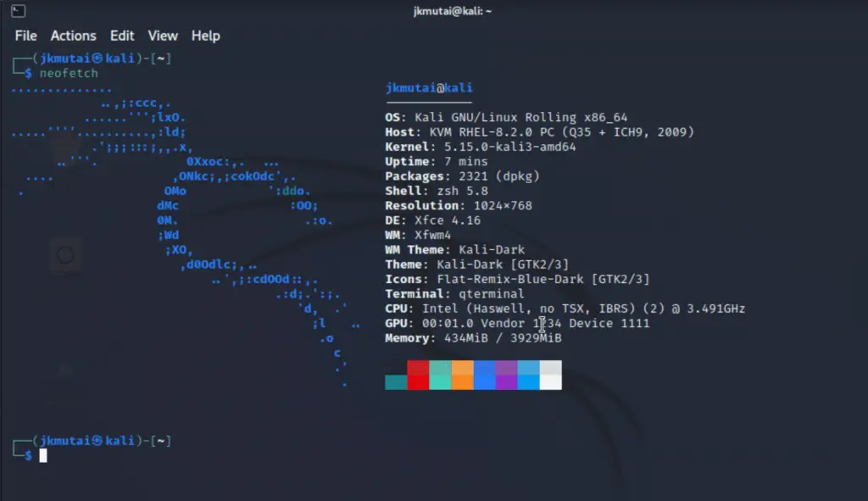
Task: Click the white color block
Action: point(551,375)
